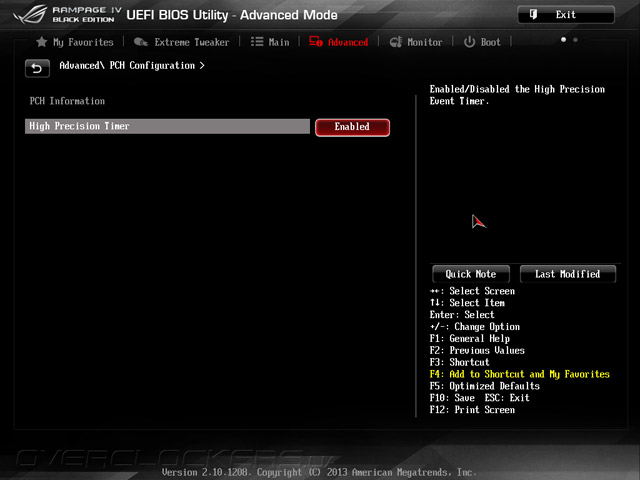The width and height of the screenshot is (640, 480).
Task: Click the door icon on the Exit button
Action: coord(533,14)
